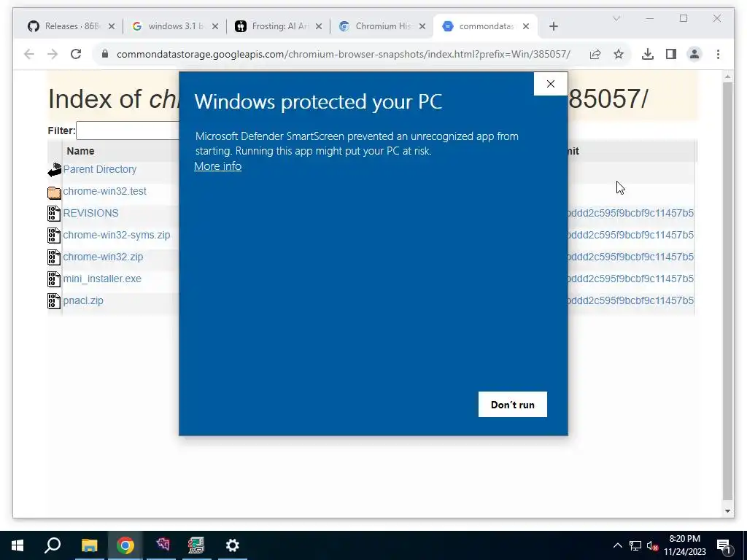Click the vertical page scrollbar thumb
Viewport: 747px width, 560px height.
point(727,290)
